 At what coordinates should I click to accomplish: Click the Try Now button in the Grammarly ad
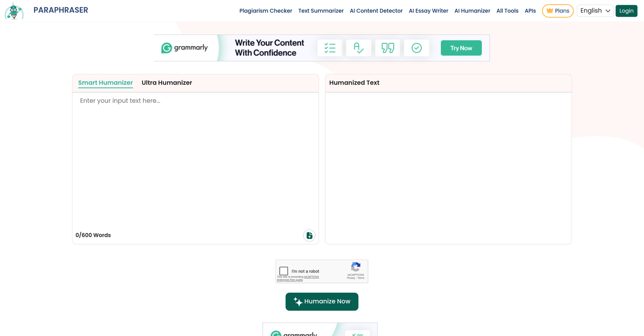[461, 48]
